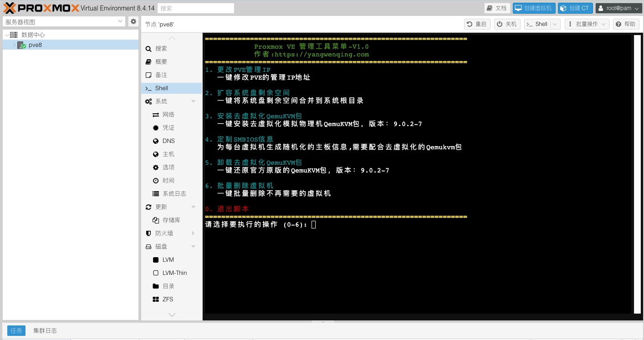Open the 搜索 item in the node menu
The height and width of the screenshot is (340, 644).
coord(161,49)
